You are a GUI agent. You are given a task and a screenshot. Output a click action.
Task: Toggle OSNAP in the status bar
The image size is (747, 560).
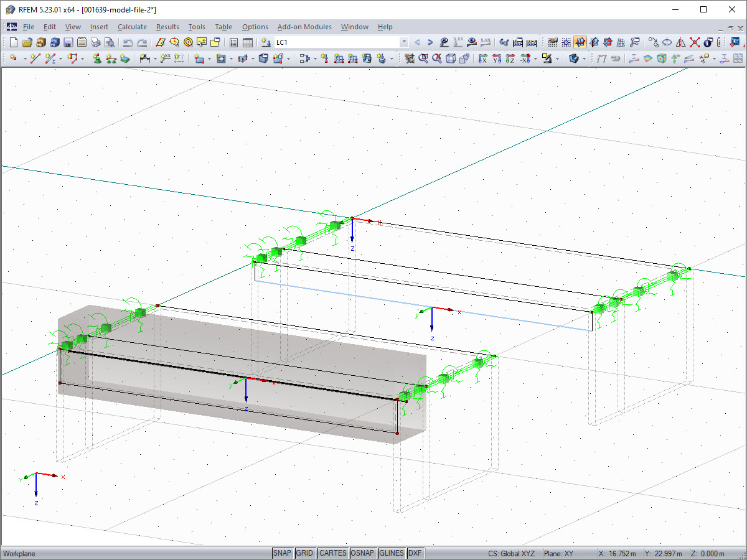(x=362, y=553)
